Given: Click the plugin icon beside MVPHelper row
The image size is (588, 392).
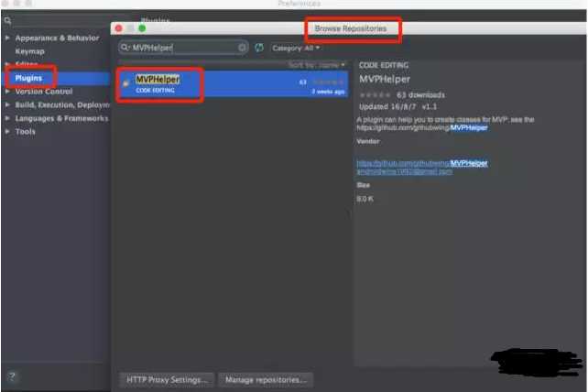Looking at the screenshot, I should 126,83.
